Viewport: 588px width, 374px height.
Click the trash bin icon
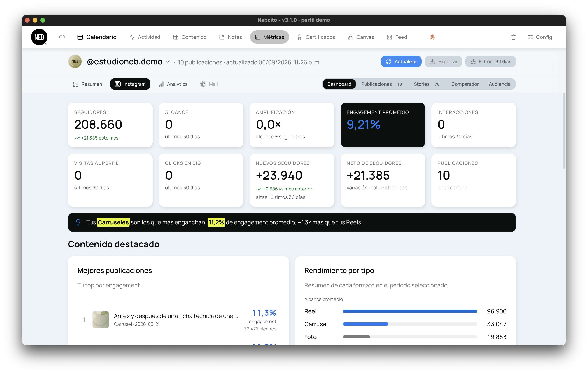[514, 37]
